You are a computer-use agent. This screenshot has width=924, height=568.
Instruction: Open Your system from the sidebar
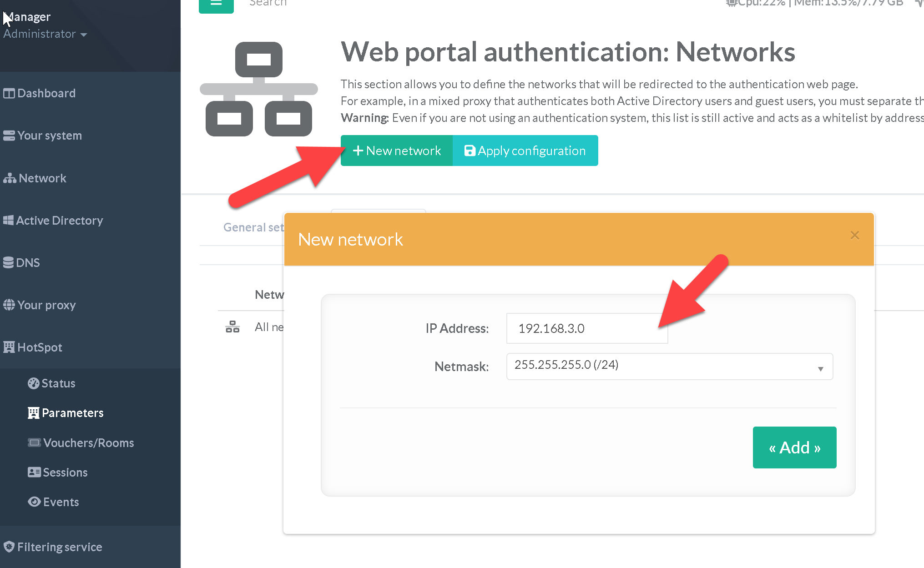(x=49, y=136)
